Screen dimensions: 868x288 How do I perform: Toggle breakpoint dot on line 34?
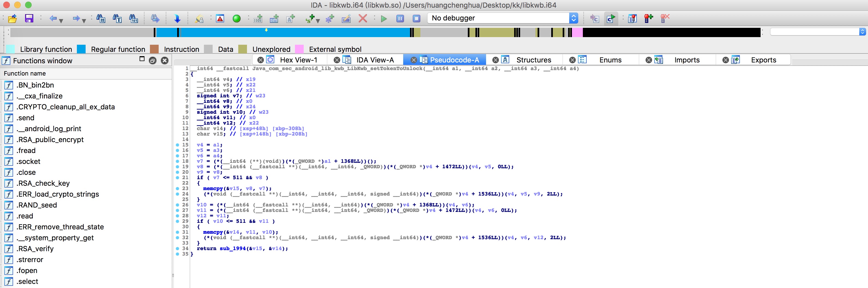pos(177,248)
